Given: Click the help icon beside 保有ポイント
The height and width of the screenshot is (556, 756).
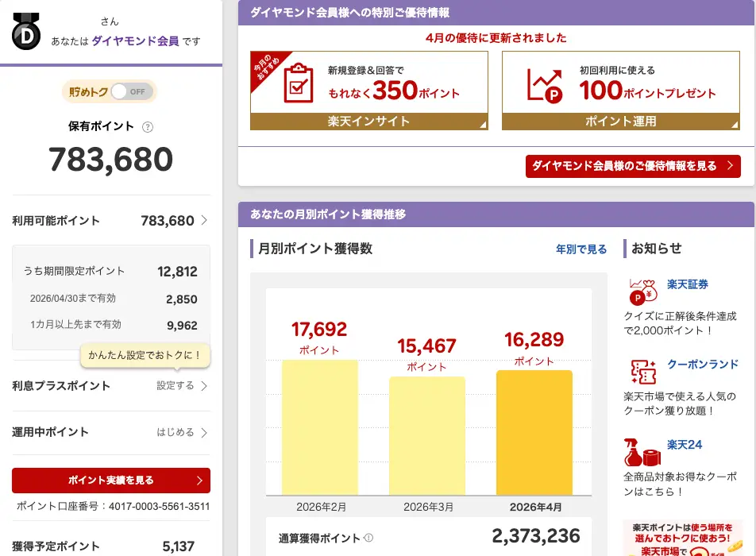Looking at the screenshot, I should tap(148, 127).
